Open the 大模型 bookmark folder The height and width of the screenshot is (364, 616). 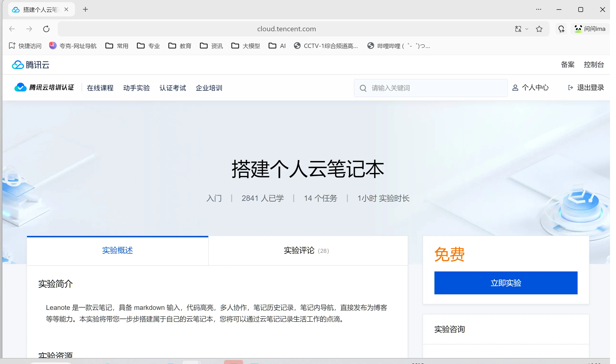tap(245, 46)
